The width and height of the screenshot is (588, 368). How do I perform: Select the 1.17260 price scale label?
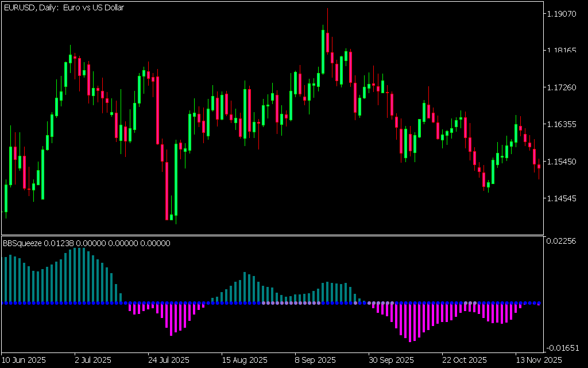[x=562, y=87]
